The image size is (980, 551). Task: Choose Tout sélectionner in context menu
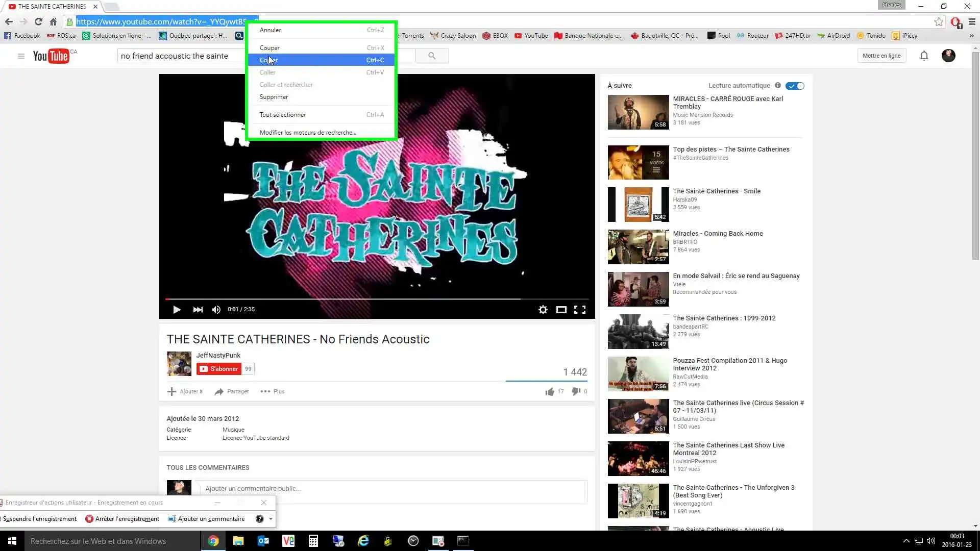pos(322,115)
